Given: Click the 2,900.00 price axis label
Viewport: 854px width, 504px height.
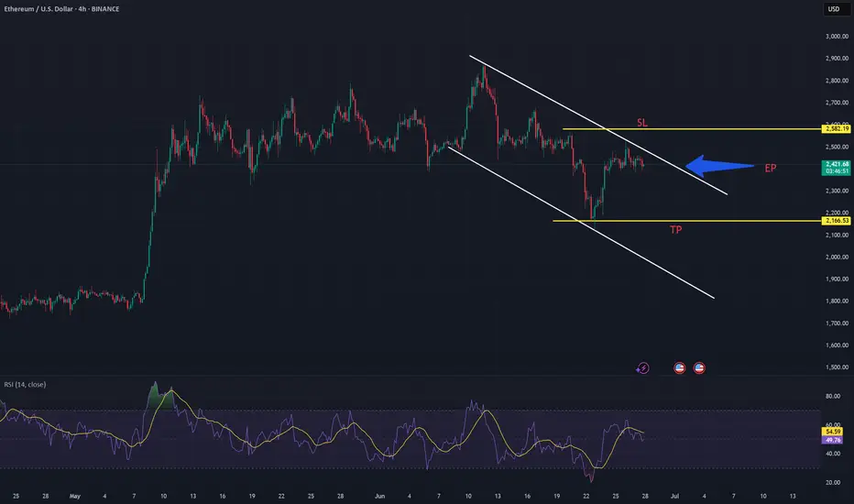Looking at the screenshot, I should [x=838, y=59].
